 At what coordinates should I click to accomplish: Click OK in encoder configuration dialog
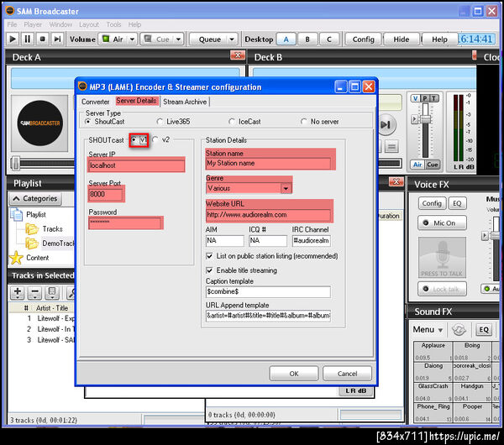[x=294, y=374]
